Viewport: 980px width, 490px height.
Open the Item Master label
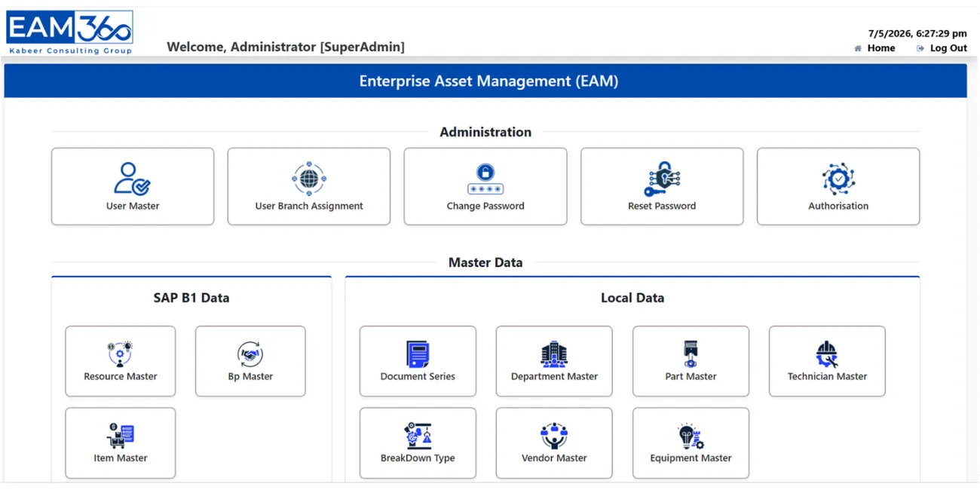tap(121, 458)
